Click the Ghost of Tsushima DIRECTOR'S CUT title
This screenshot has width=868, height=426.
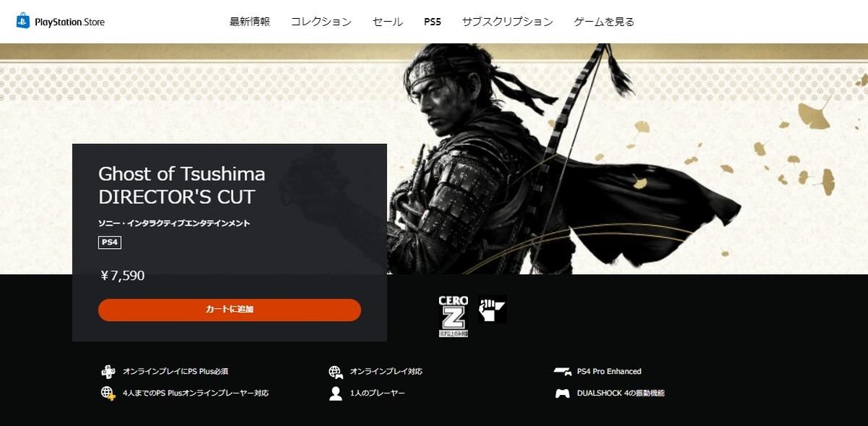click(x=182, y=185)
